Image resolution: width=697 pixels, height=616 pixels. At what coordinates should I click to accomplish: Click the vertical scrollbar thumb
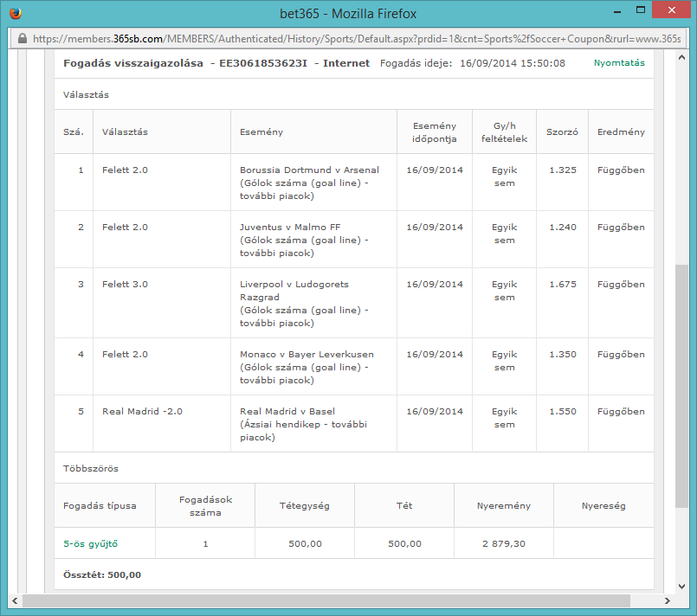click(681, 386)
